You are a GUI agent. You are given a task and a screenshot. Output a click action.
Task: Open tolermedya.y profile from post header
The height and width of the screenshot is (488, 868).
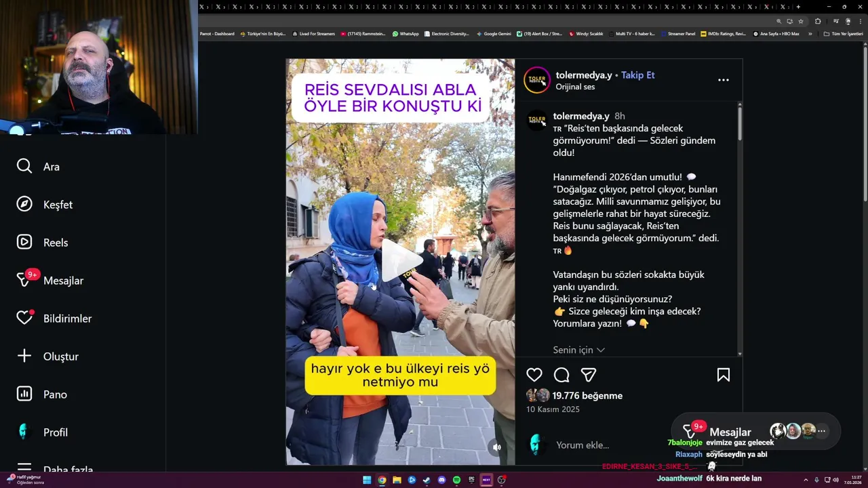(x=583, y=75)
